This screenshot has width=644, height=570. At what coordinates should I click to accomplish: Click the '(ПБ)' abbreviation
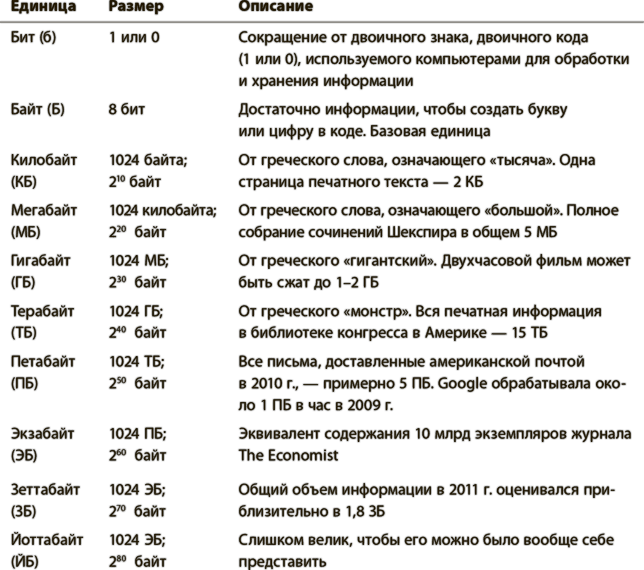click(24, 384)
